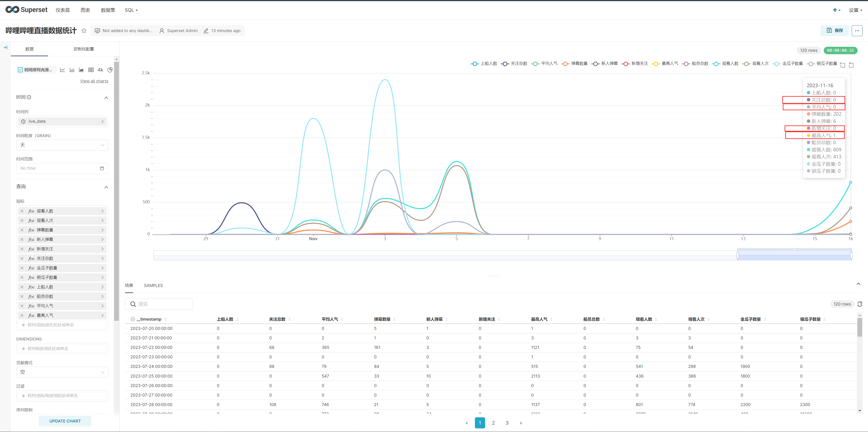
Task: Click the next page » button
Action: pos(521,423)
